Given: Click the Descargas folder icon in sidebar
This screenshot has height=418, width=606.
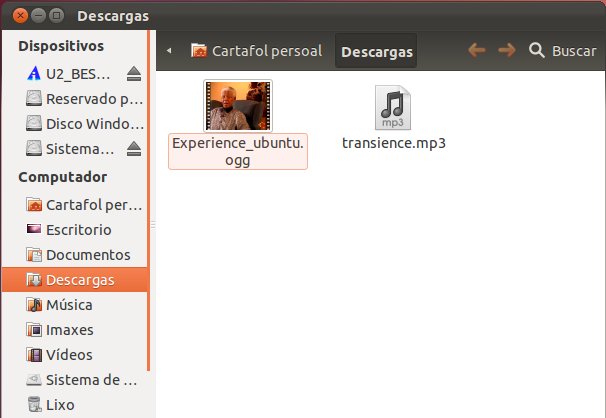Looking at the screenshot, I should click(x=34, y=280).
